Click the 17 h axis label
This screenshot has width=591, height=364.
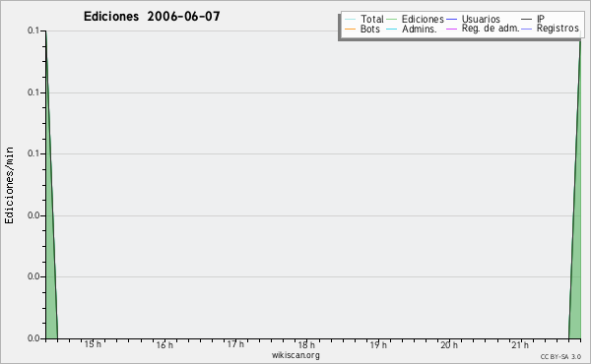pyautogui.click(x=235, y=344)
